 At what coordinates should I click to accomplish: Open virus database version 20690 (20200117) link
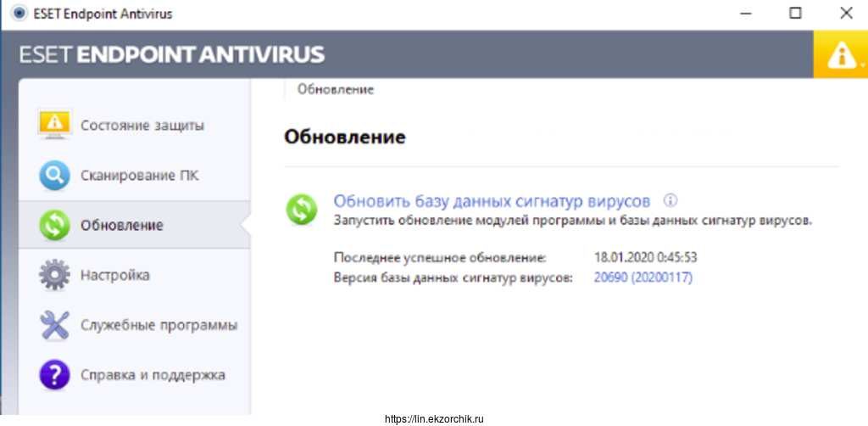click(643, 277)
